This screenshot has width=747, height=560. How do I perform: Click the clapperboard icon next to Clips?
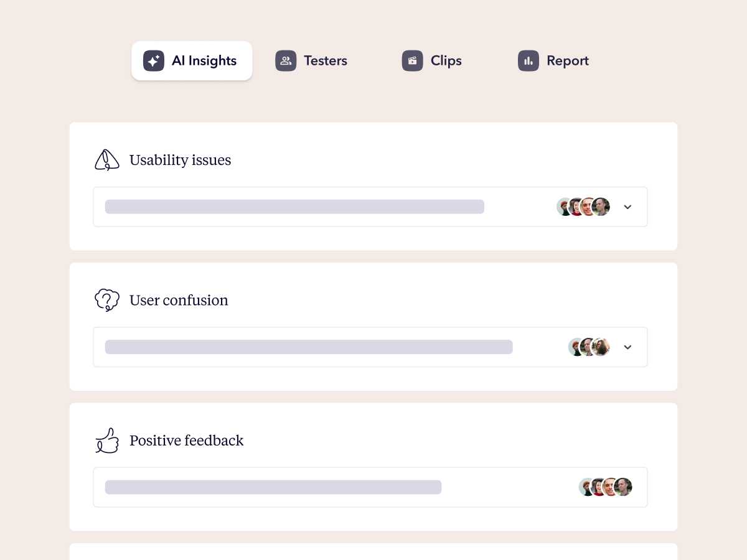412,60
